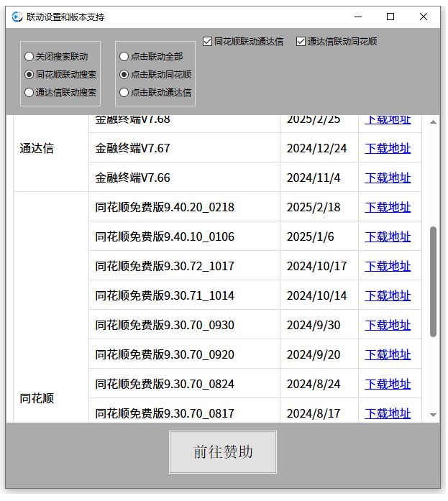
Task: Click the 同花顺免费版9.40.10_0106 cell
Action: tap(184, 236)
